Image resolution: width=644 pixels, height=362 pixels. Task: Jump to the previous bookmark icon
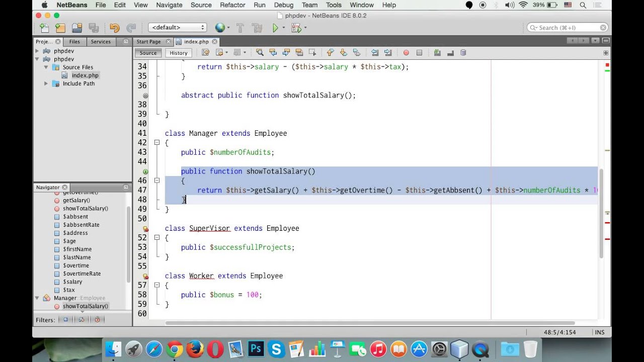[331, 52]
